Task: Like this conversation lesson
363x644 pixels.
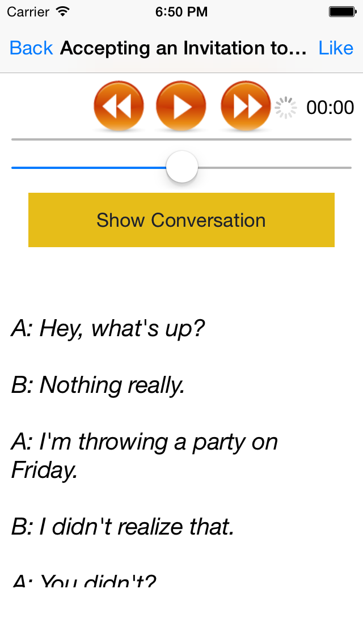Action: (x=336, y=48)
